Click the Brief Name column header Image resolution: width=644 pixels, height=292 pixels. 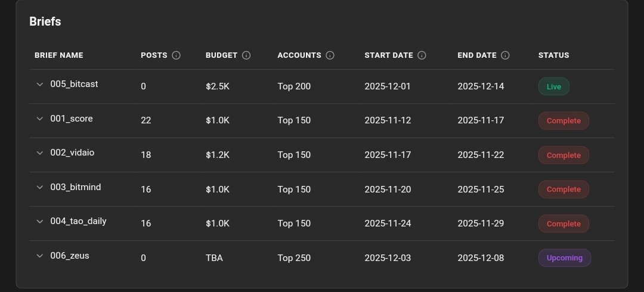(x=59, y=55)
